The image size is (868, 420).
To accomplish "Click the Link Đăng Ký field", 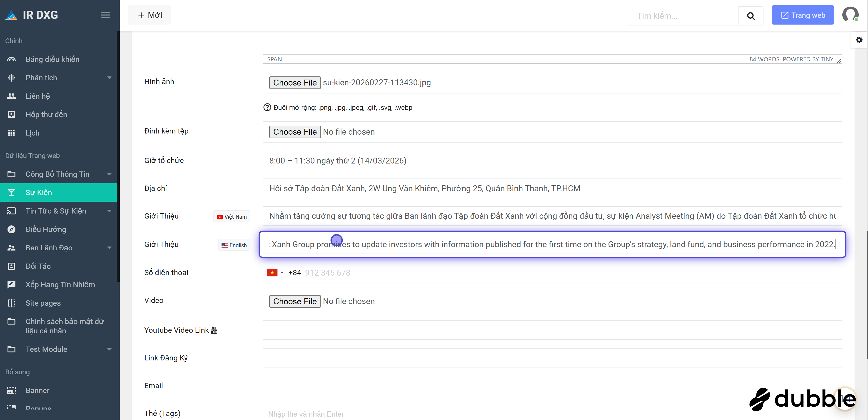I will 552,358.
